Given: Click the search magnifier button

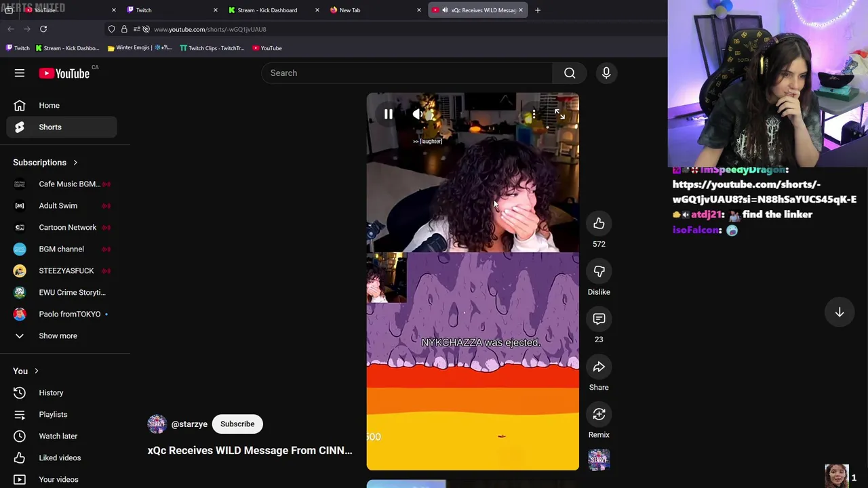Looking at the screenshot, I should [x=570, y=73].
